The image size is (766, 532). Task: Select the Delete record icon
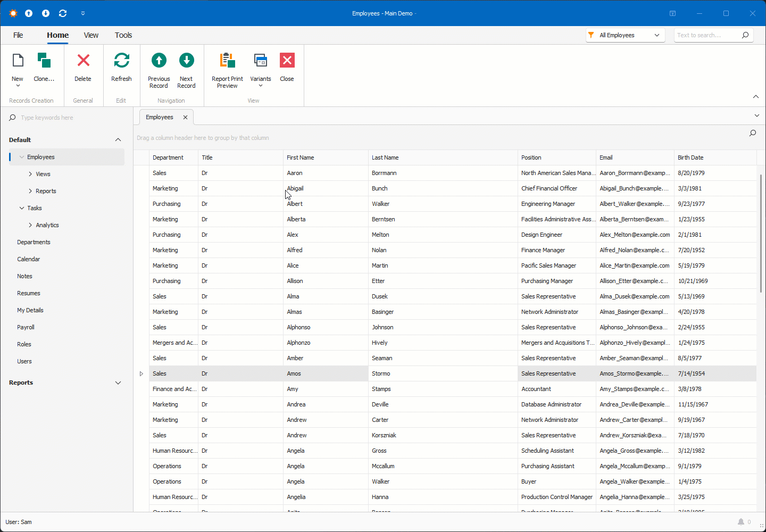83,60
